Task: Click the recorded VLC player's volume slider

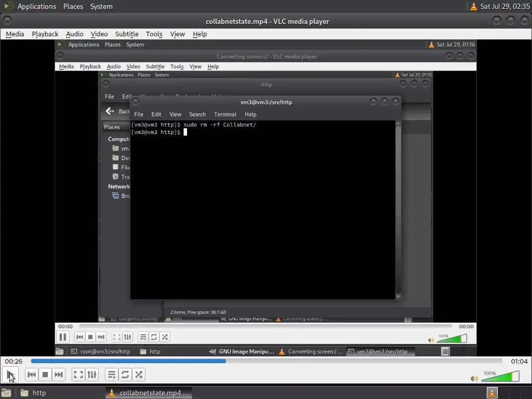Action: 452,338
